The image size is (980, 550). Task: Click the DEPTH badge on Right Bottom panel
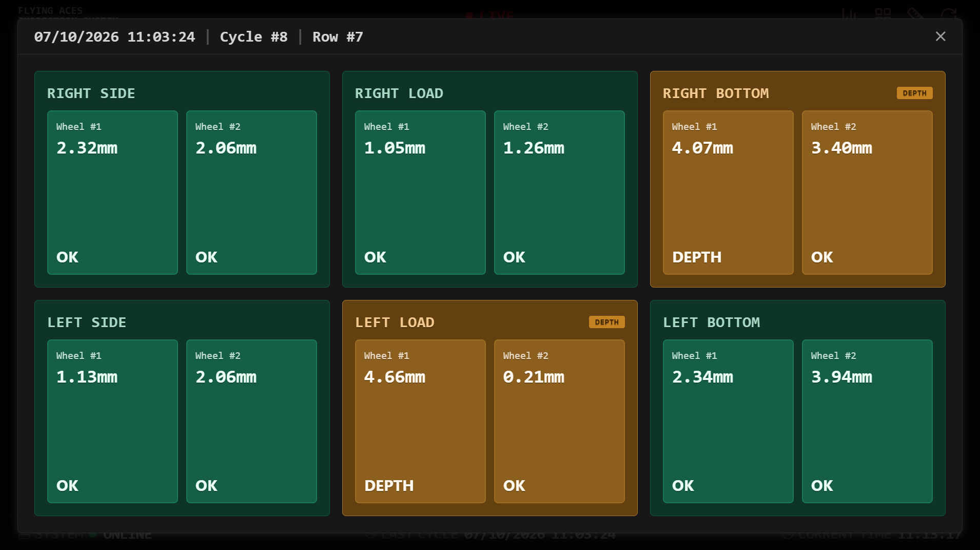tap(914, 93)
